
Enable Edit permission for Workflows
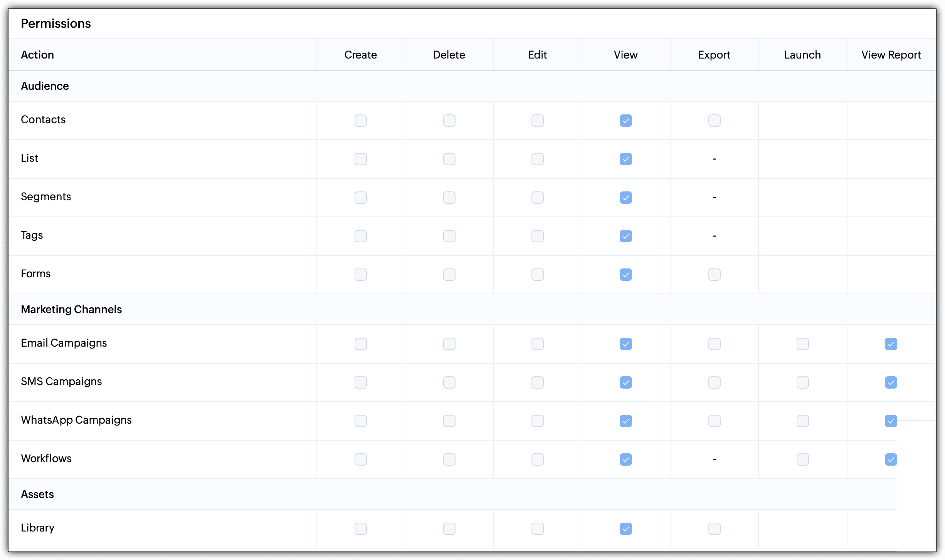(537, 459)
